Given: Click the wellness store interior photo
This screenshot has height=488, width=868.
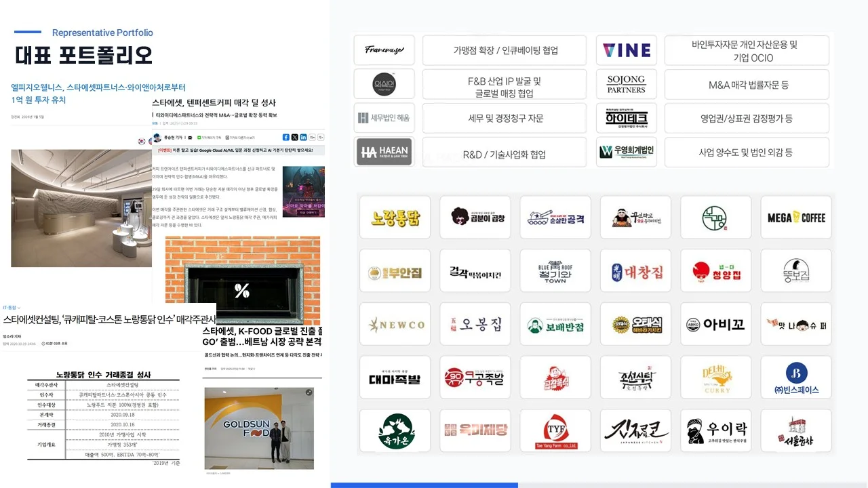Looking at the screenshot, I should 81,208.
